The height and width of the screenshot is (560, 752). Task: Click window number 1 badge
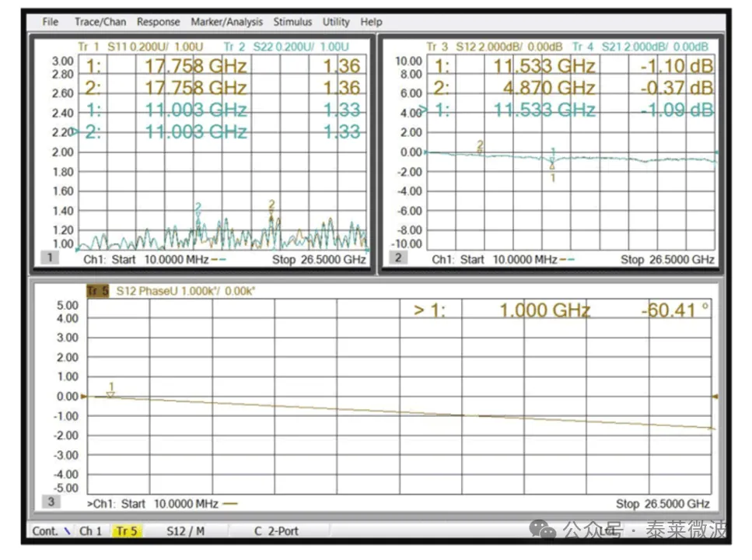(50, 257)
